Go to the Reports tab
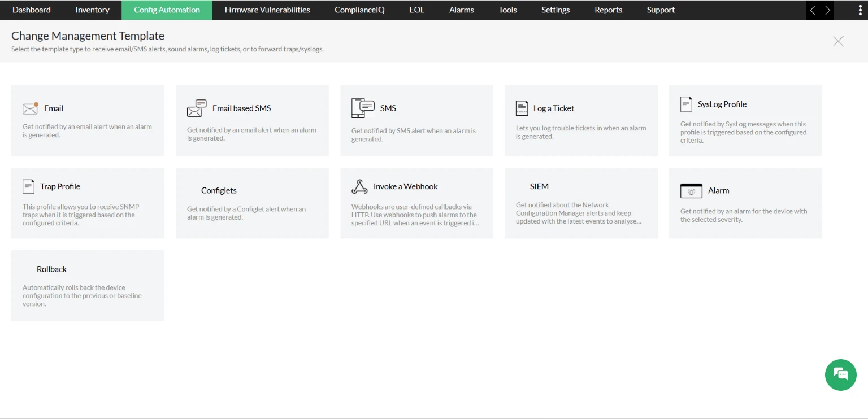 pos(608,10)
